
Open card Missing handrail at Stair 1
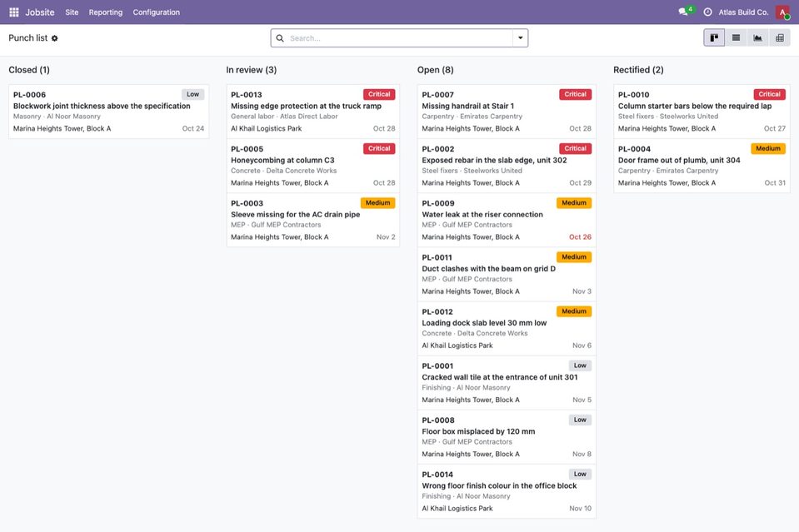click(507, 112)
